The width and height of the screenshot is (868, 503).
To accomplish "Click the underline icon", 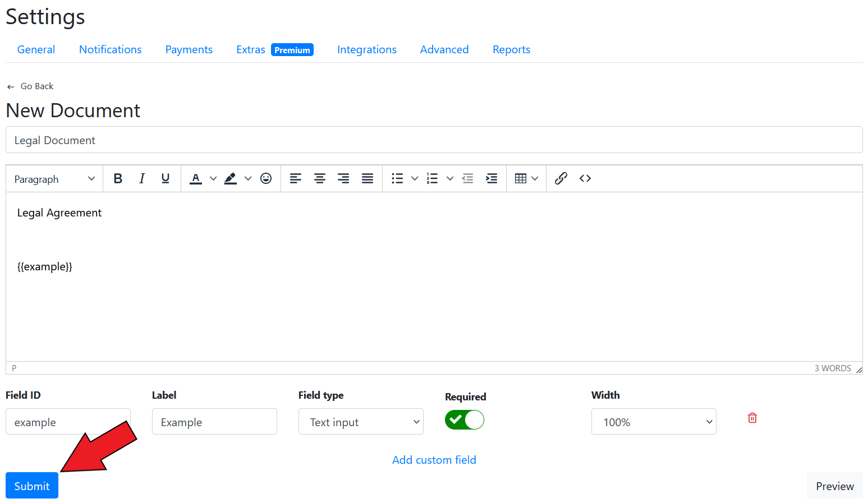I will (x=166, y=178).
